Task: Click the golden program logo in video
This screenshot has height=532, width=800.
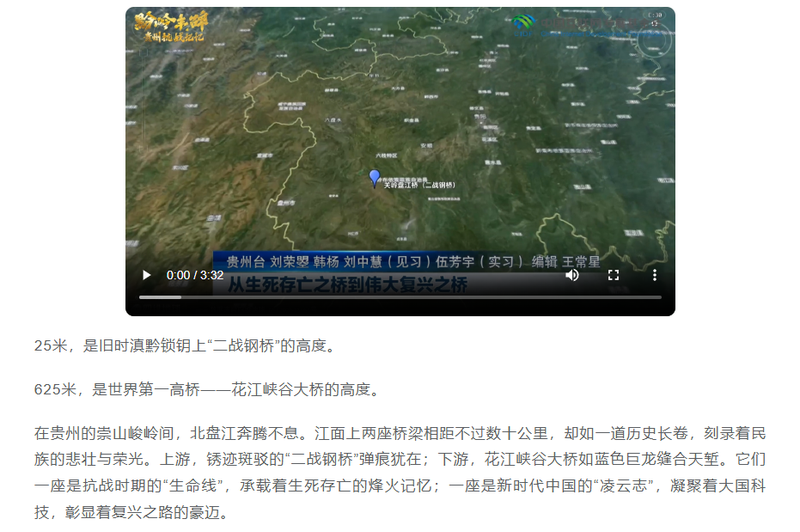Action: [x=171, y=27]
